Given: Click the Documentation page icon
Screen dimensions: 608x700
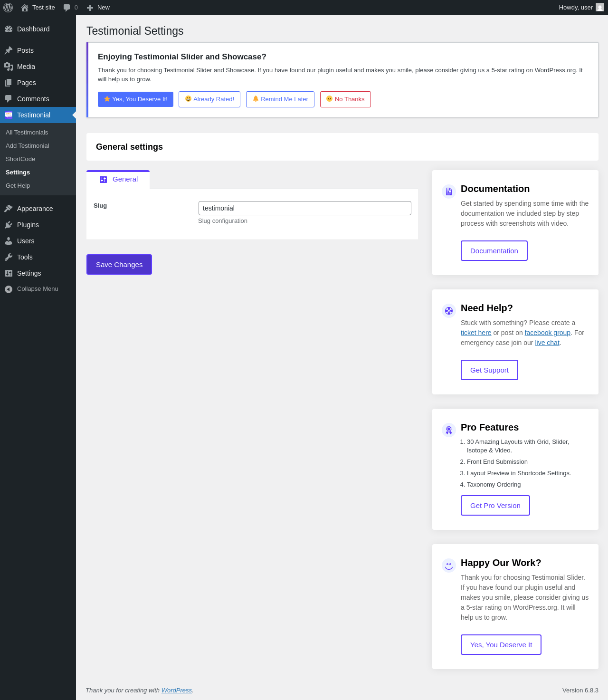Looking at the screenshot, I should [449, 192].
